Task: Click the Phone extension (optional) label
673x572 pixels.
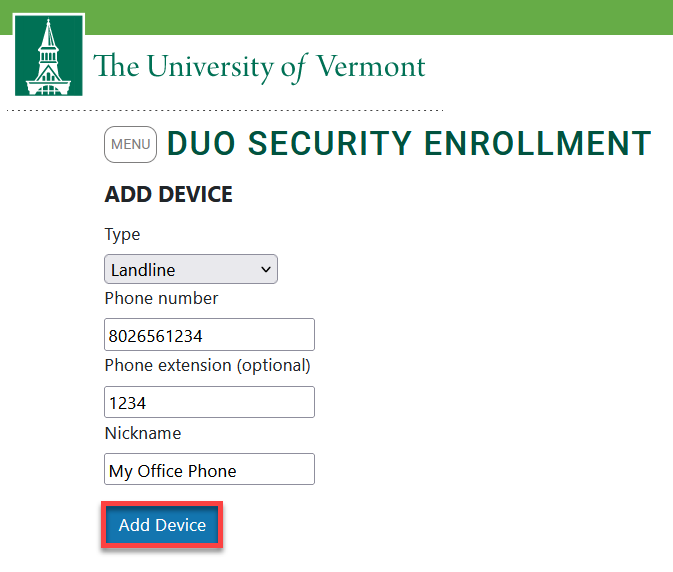Action: [x=208, y=366]
